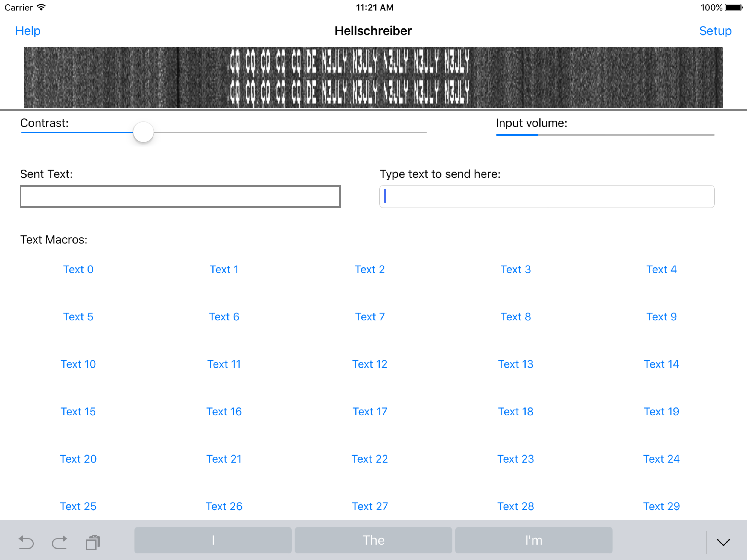Open the Help page
This screenshot has width=747, height=560.
click(x=28, y=31)
